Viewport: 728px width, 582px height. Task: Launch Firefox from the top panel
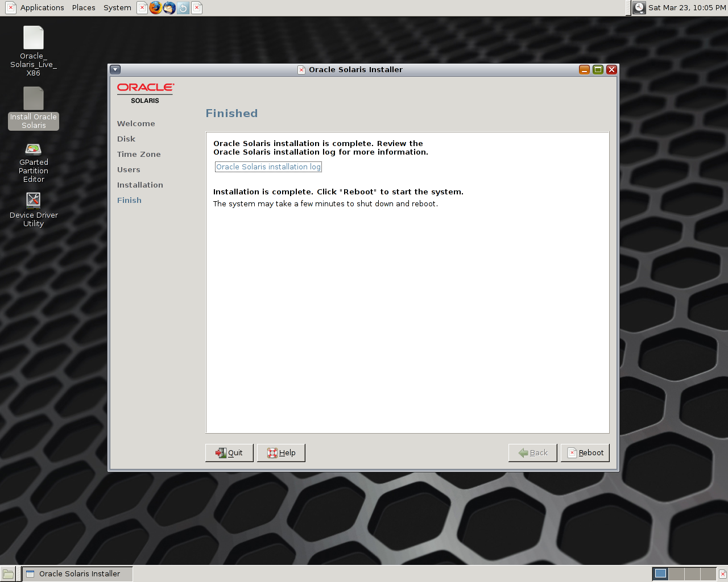[155, 8]
